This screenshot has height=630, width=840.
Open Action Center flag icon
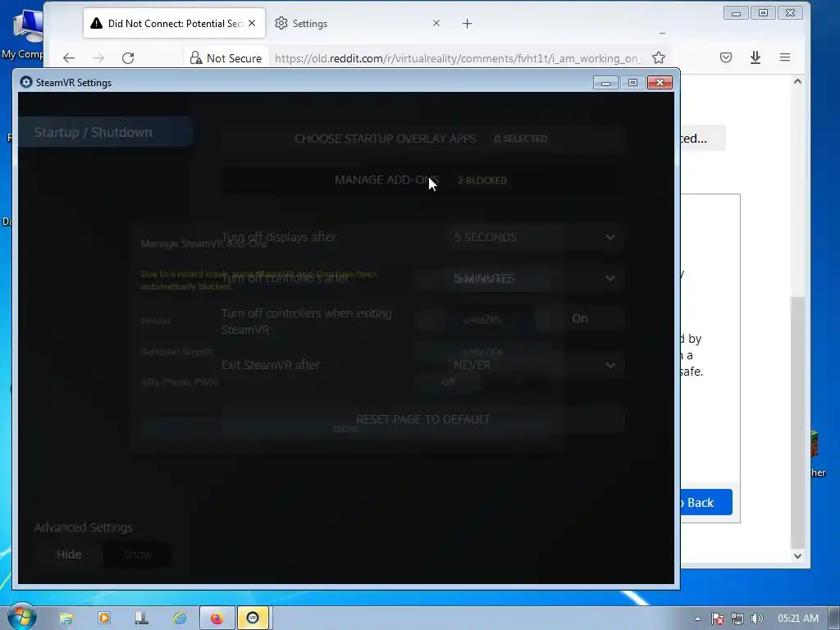tap(718, 619)
